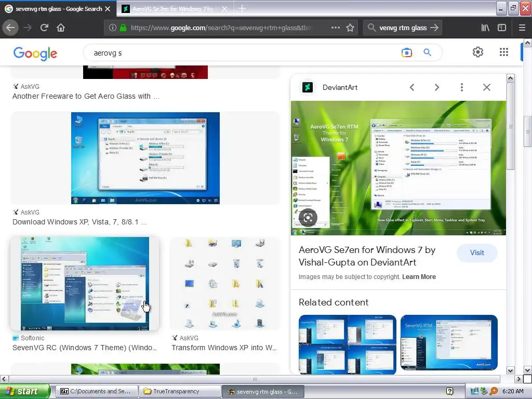Open the browser home page
The image size is (532, 399).
[x=61, y=28]
